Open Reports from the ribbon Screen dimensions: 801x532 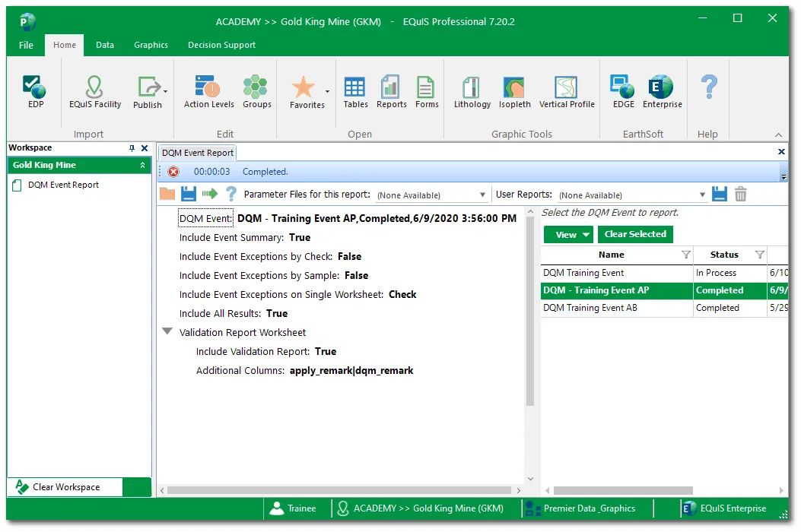(x=391, y=92)
